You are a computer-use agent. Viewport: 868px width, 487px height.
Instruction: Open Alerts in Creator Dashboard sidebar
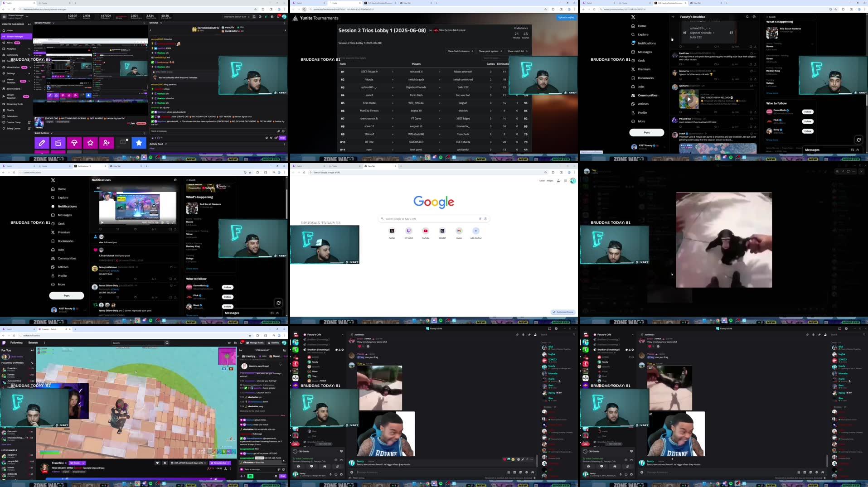click(x=16, y=43)
